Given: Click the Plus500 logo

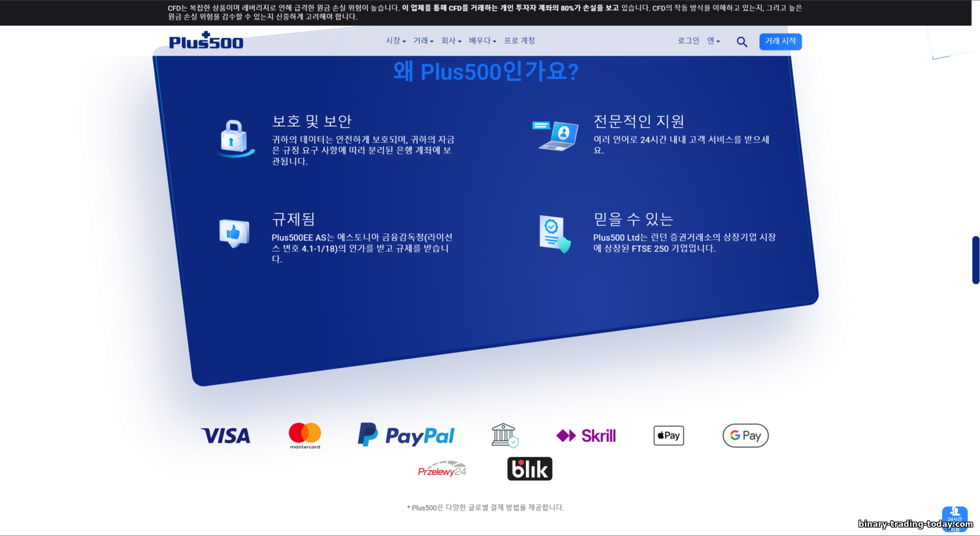Looking at the screenshot, I should (x=206, y=41).
